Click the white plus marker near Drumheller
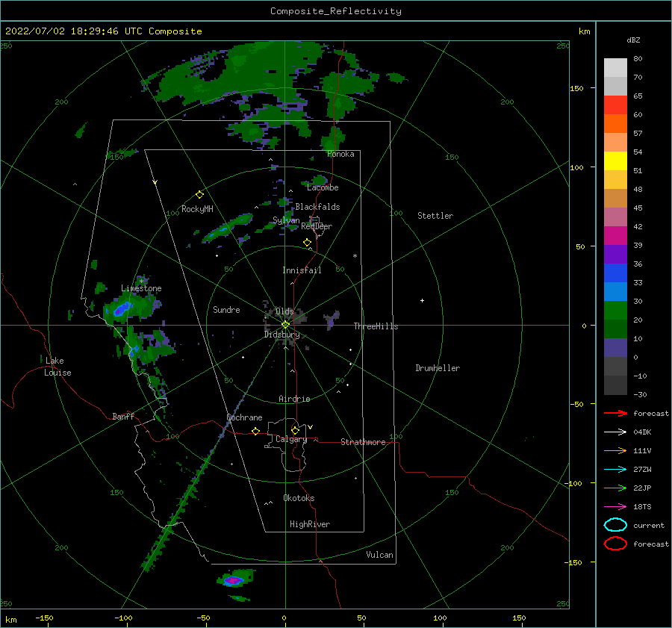Screen dimensions: 672x628 coord(422,300)
